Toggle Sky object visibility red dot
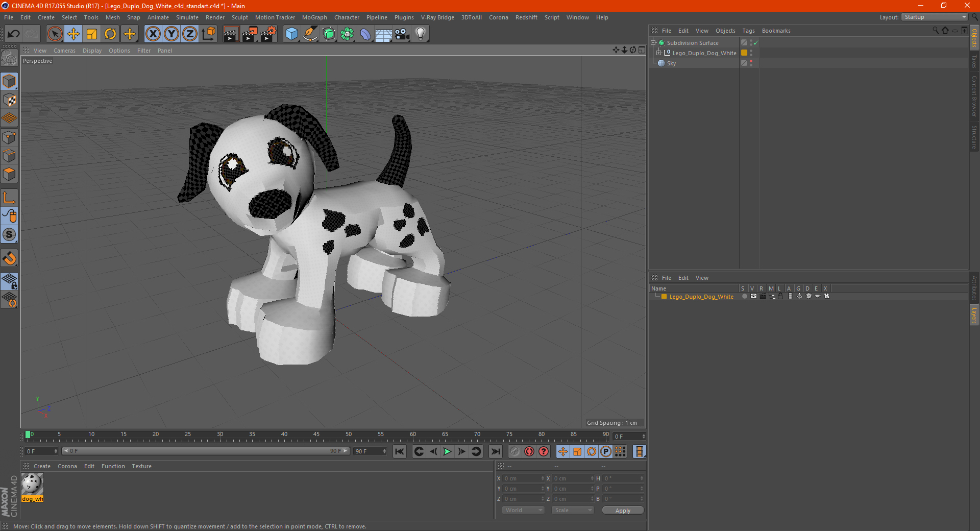This screenshot has height=531, width=980. pyautogui.click(x=751, y=61)
